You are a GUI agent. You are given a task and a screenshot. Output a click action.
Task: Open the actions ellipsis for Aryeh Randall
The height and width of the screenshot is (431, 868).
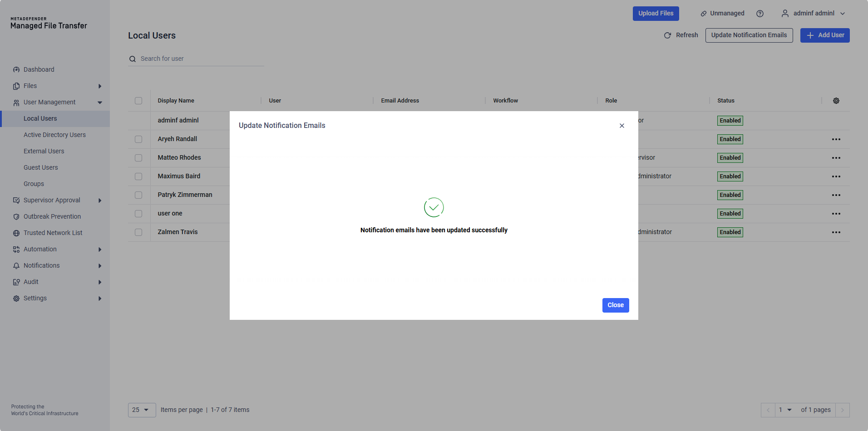pos(836,139)
